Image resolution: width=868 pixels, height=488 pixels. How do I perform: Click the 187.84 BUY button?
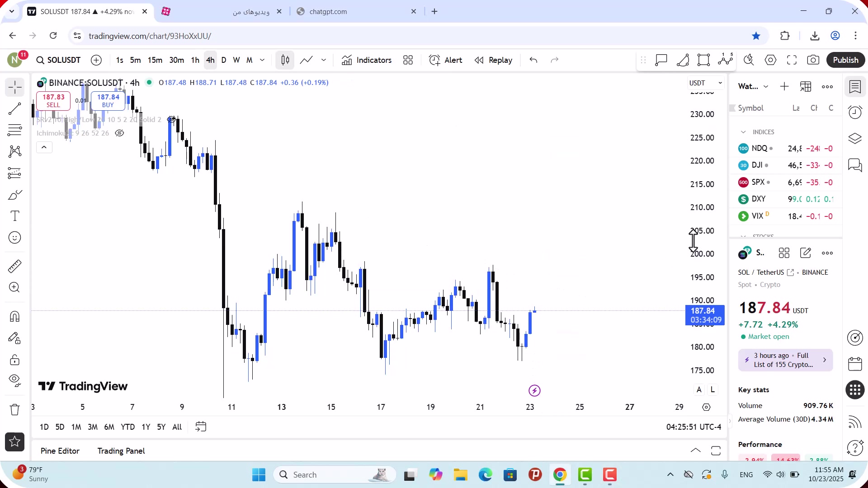tap(108, 101)
